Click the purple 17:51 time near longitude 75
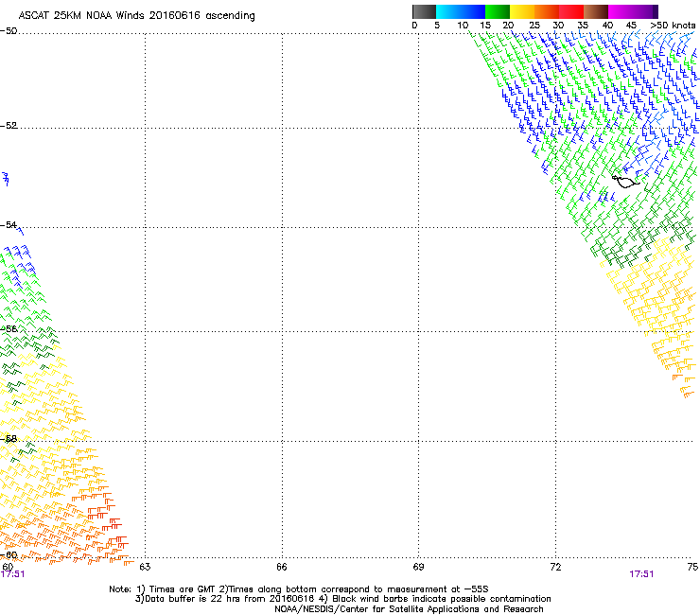Image resolution: width=700 pixels, height=615 pixels. (x=641, y=574)
